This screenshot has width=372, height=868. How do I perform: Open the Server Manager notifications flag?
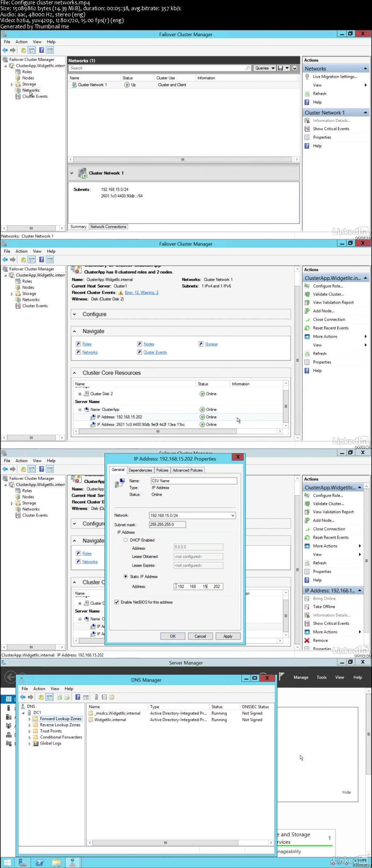tap(282, 676)
